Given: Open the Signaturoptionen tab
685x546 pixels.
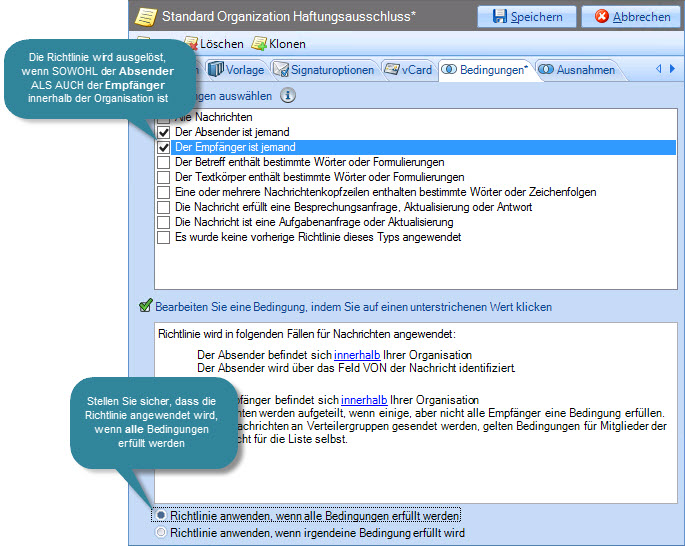Looking at the screenshot, I should (324, 70).
